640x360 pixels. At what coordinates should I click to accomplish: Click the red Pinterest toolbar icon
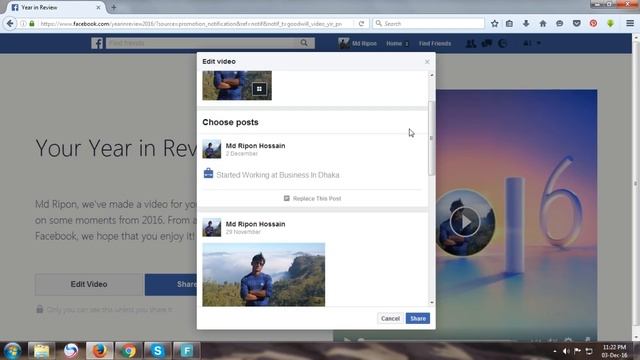click(593, 24)
